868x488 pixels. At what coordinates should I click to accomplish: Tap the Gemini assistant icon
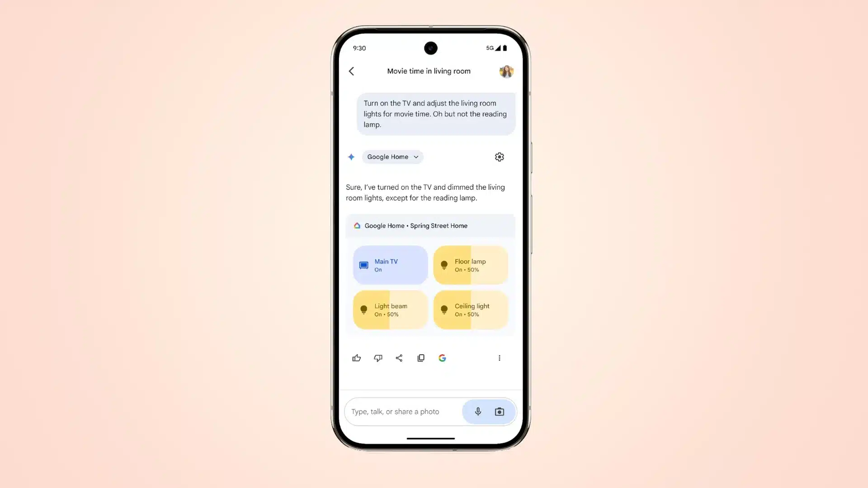coord(352,157)
